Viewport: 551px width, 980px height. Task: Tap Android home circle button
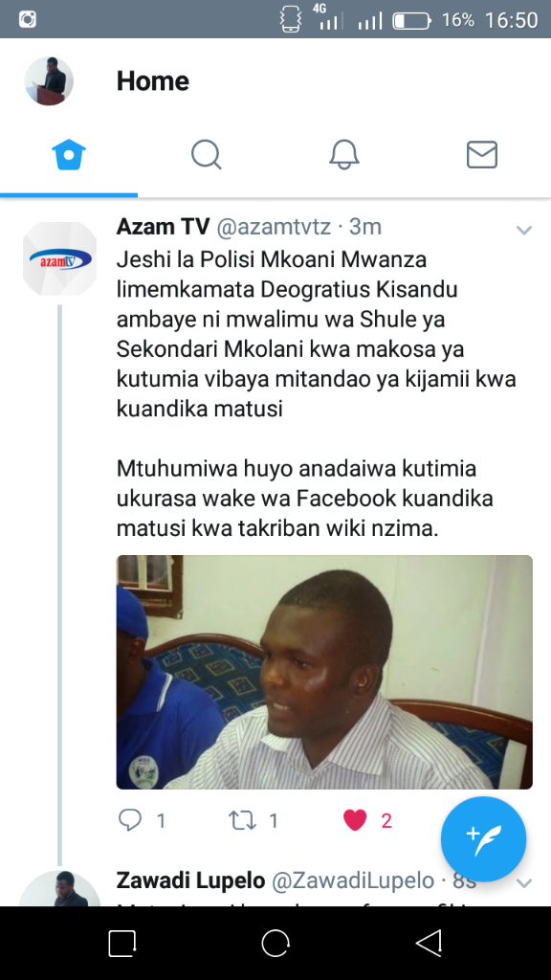(x=275, y=943)
